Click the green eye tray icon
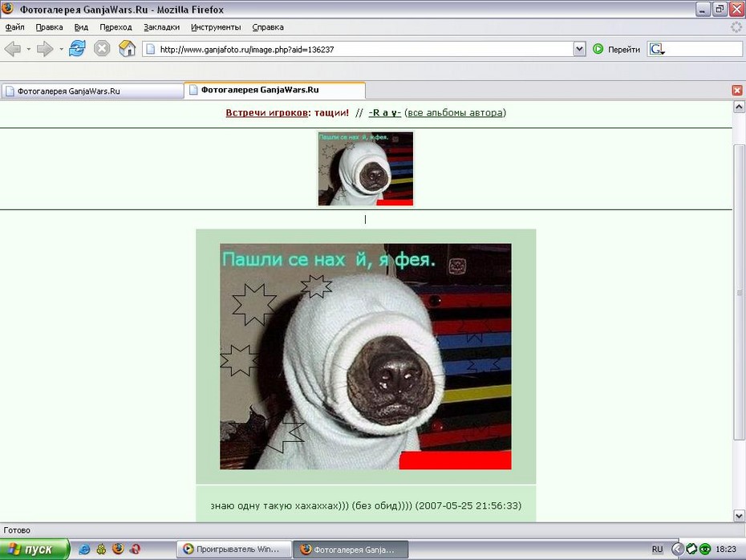746x560 pixels. point(705,549)
